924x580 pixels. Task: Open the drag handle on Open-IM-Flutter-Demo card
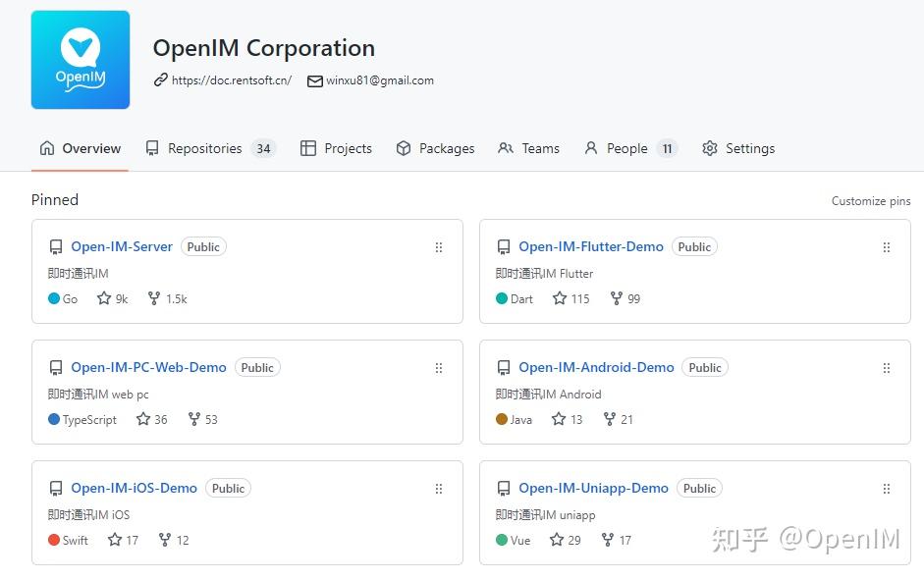[887, 247]
